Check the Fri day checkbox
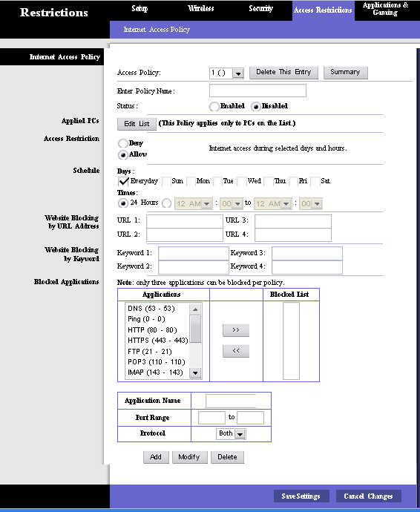The image size is (420, 512). click(293, 181)
